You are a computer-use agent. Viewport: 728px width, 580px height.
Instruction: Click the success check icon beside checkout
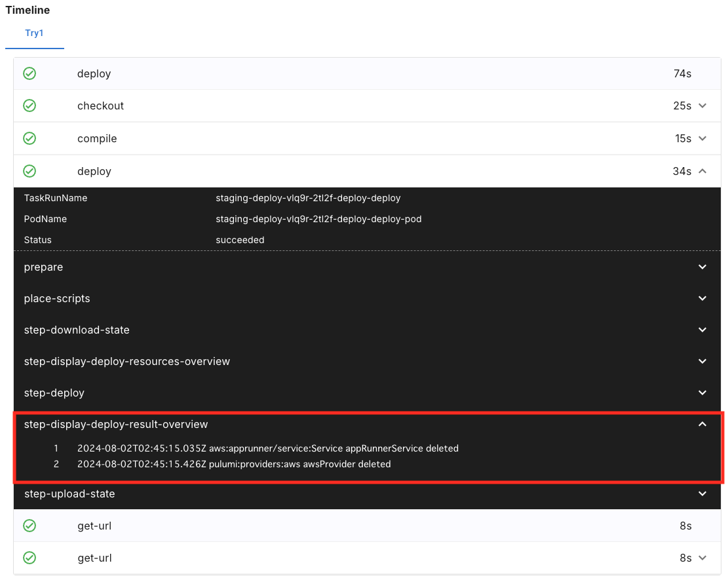coord(29,106)
